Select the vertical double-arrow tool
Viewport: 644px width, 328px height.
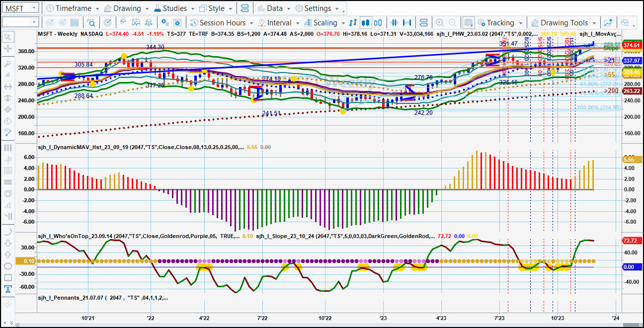click(7, 98)
